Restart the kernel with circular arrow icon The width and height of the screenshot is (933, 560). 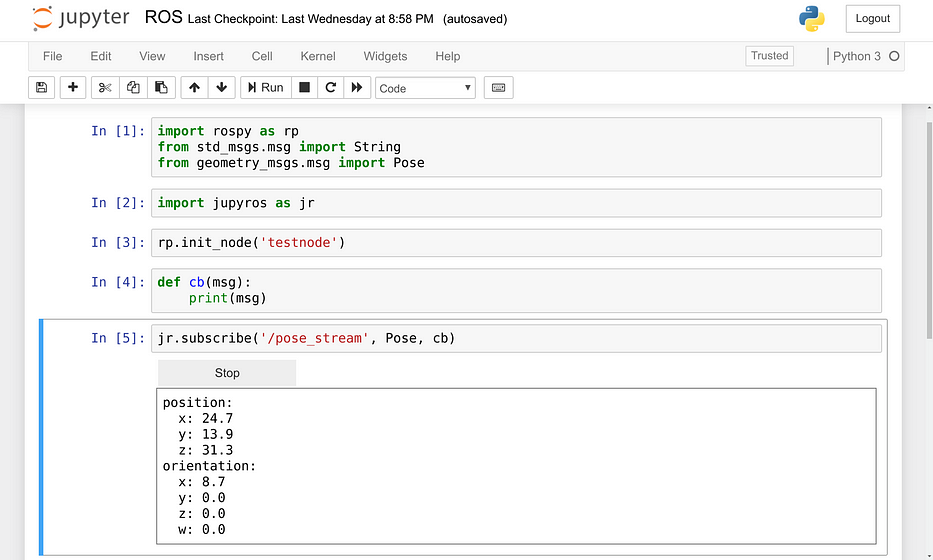[330, 88]
